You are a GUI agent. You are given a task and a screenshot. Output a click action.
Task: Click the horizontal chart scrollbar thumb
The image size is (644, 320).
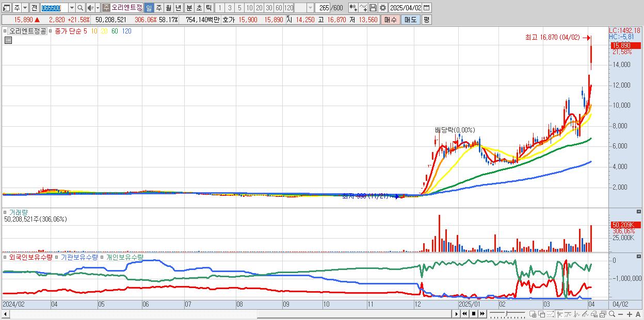[x=355, y=314]
